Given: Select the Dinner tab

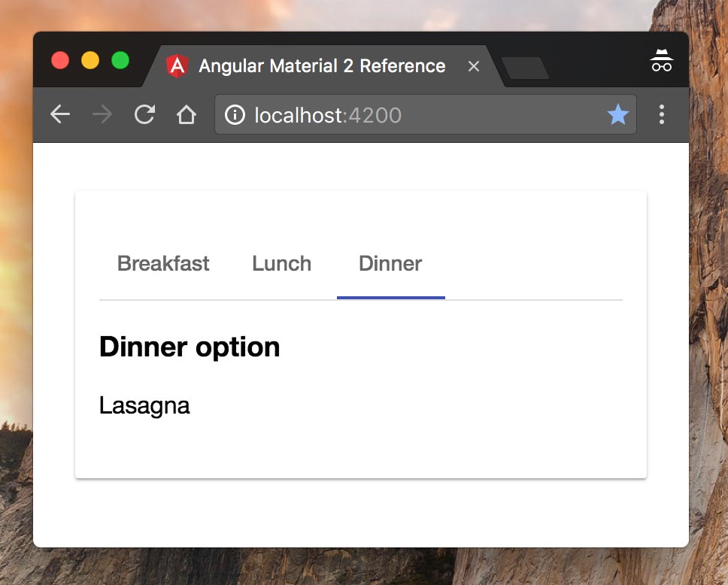Looking at the screenshot, I should [x=390, y=264].
